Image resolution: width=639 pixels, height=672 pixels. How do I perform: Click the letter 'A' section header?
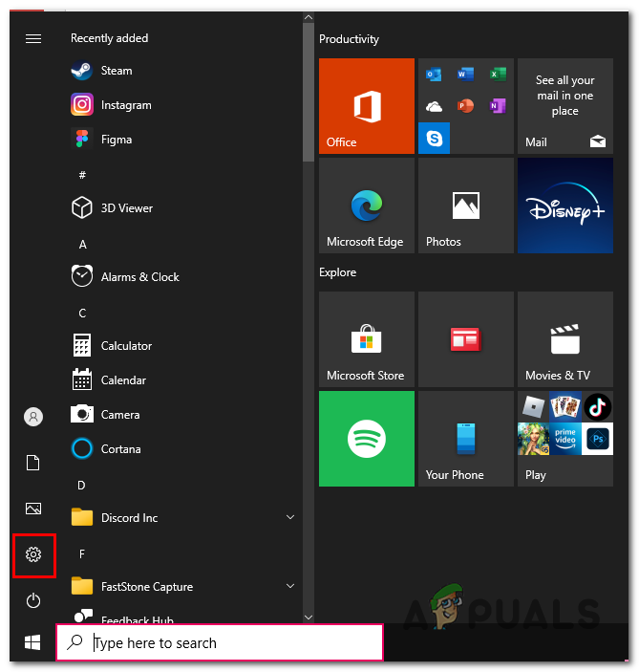click(83, 245)
